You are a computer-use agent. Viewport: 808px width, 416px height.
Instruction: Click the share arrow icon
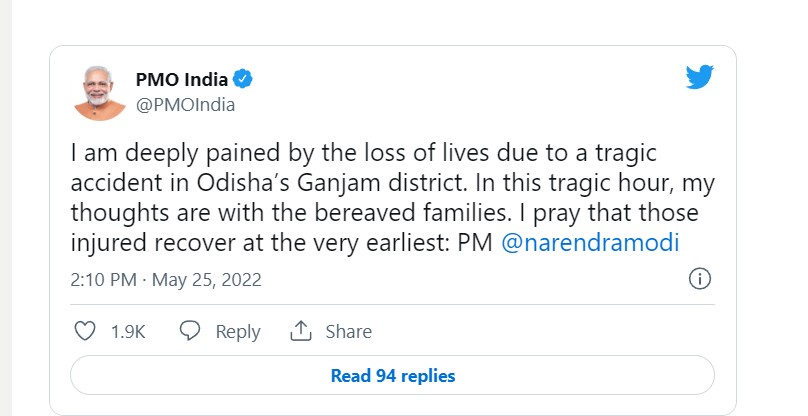tap(301, 331)
